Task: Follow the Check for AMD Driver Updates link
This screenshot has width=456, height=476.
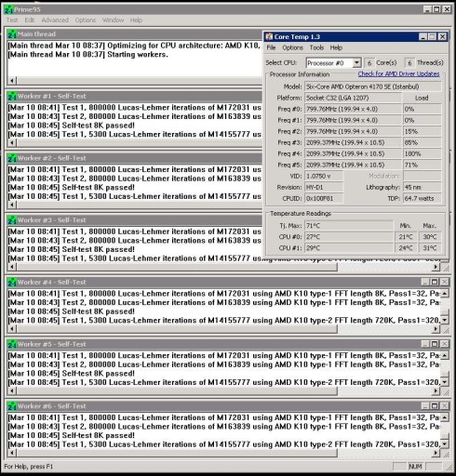Action: pos(398,74)
